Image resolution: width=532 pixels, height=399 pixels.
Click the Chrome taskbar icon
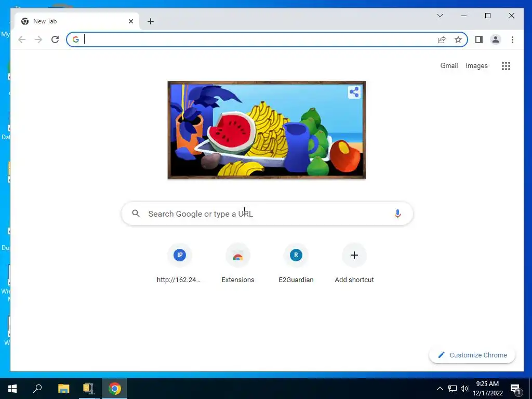tap(115, 389)
